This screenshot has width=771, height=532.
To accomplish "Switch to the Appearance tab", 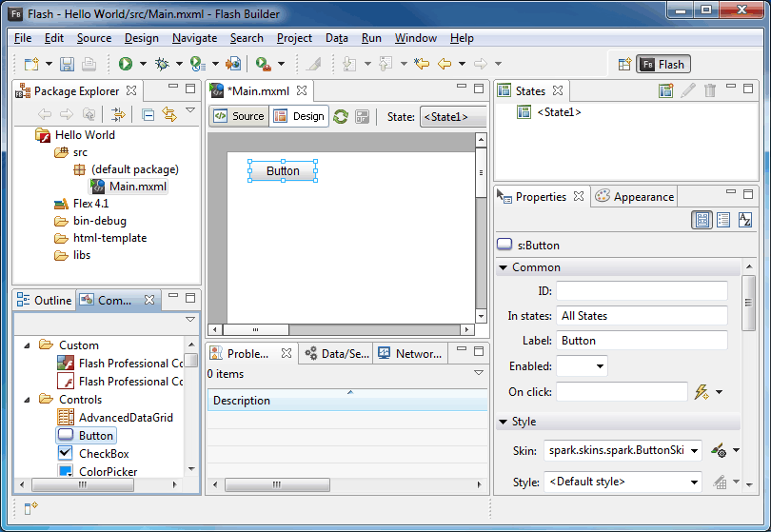I will pyautogui.click(x=634, y=197).
